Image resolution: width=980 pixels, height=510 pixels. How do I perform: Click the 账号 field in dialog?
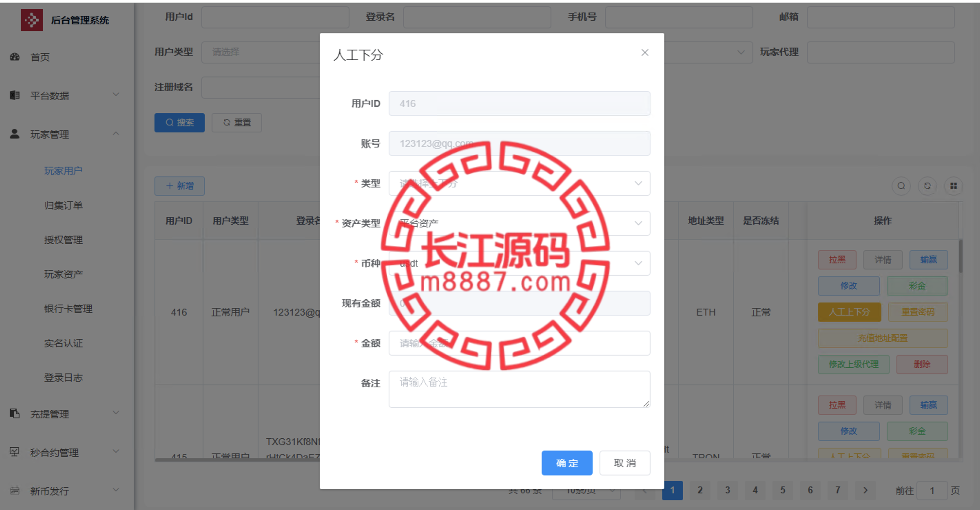[519, 143]
